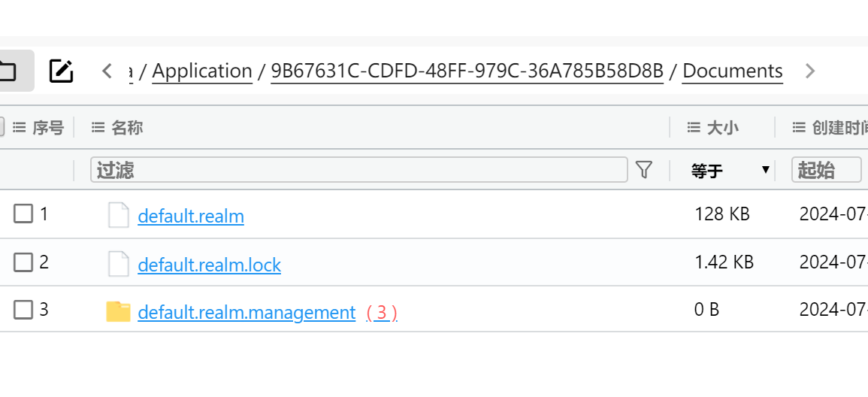Open the 序号 column header menu
Screen dimensions: 868x397
[19, 128]
